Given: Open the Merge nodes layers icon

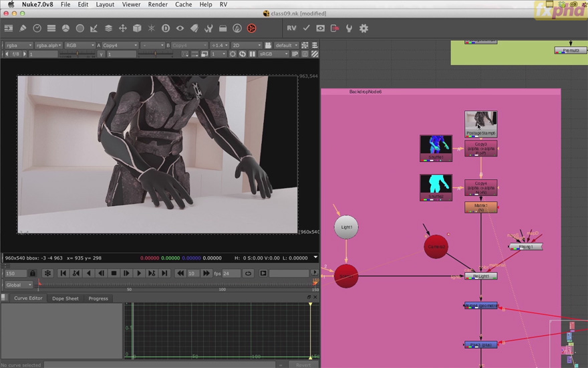Looking at the screenshot, I should tap(108, 28).
